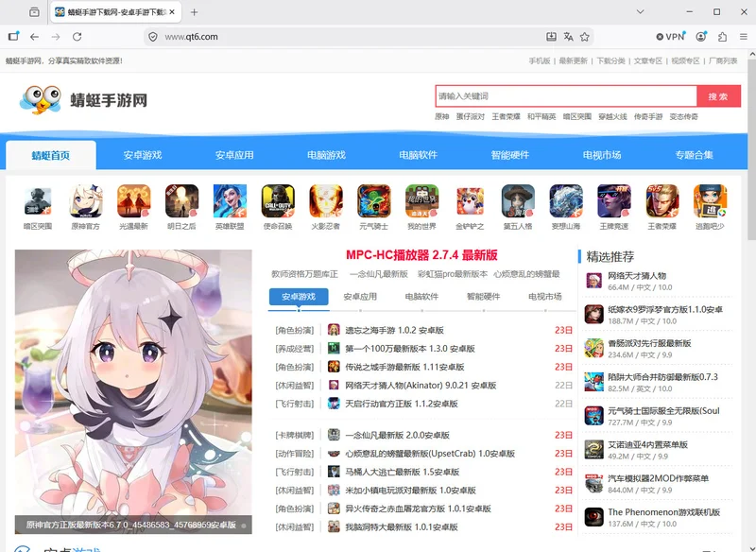This screenshot has width=756, height=552.
Task: Open the 王牌竞速 game icon
Action: 613,201
